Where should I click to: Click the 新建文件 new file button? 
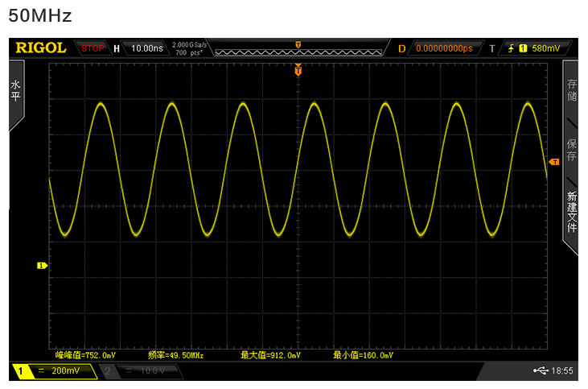click(571, 213)
